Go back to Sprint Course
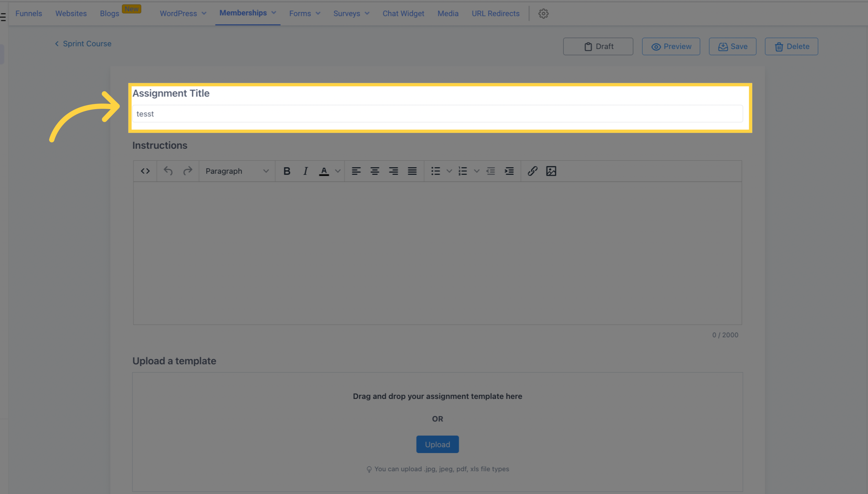 click(x=83, y=44)
